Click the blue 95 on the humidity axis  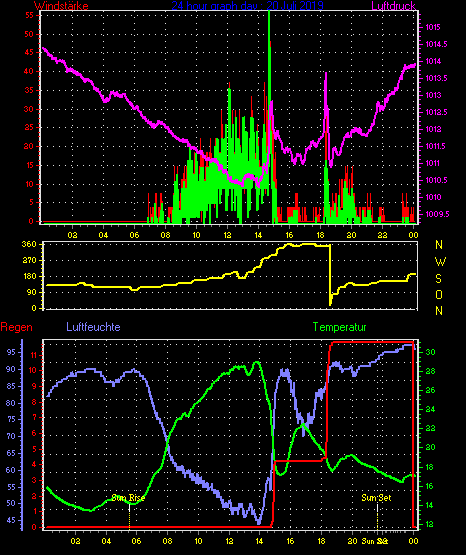[x=11, y=352]
